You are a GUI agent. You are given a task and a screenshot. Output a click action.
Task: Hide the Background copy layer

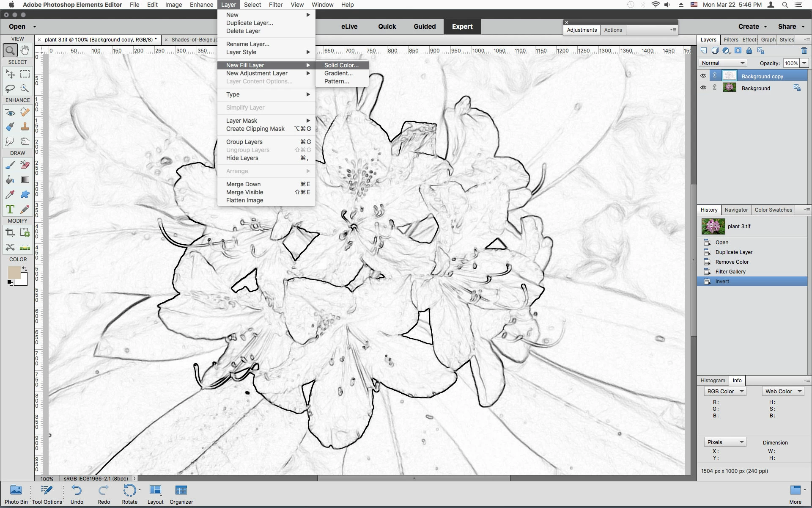pyautogui.click(x=703, y=76)
